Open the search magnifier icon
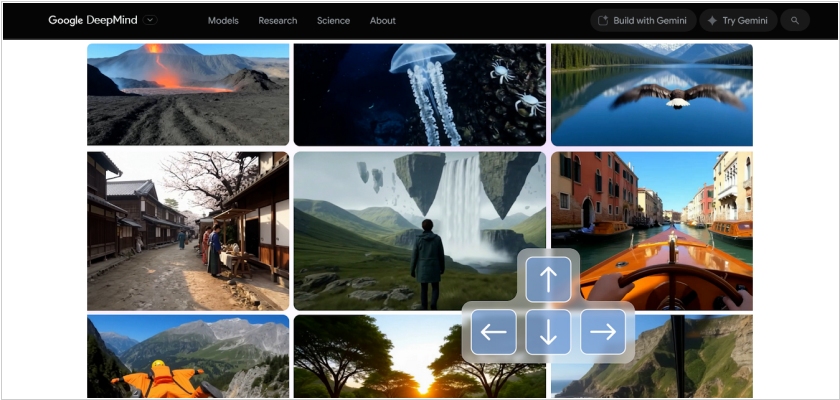 pyautogui.click(x=795, y=20)
